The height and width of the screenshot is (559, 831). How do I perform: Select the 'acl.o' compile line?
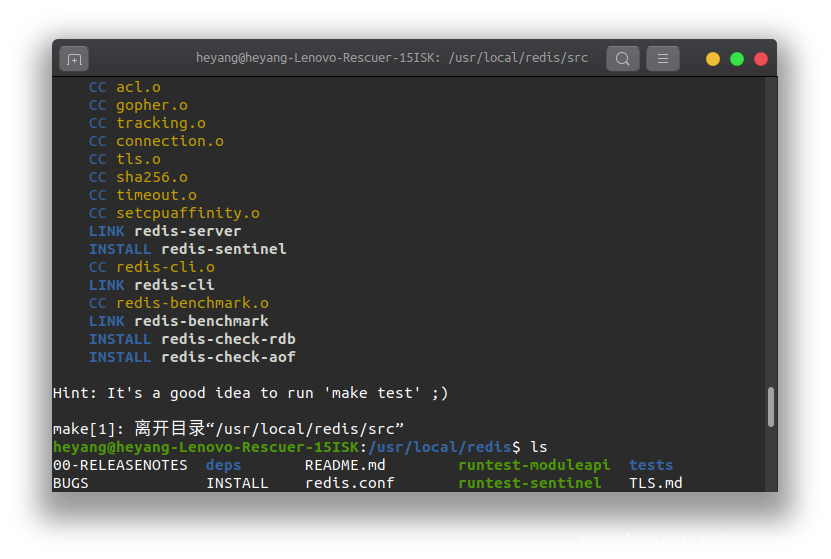(125, 87)
